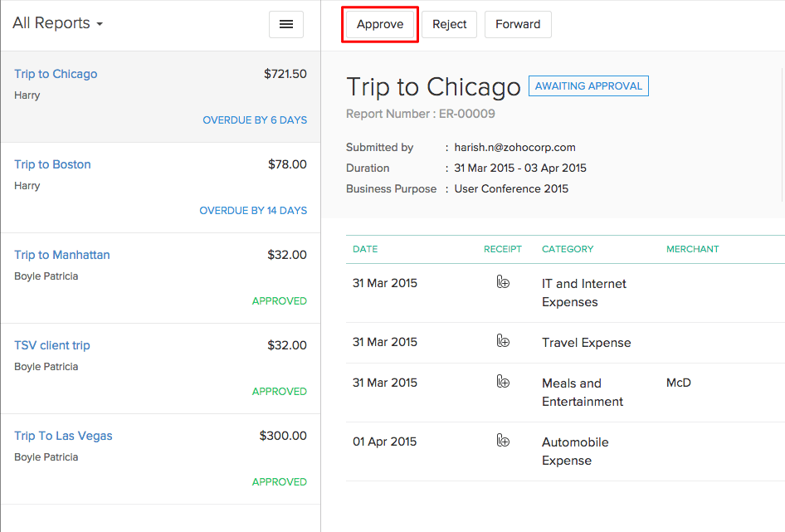Screen dimensions: 785x532
Task: Click receipt icon for Meals and Entertainment
Action: 503,382
